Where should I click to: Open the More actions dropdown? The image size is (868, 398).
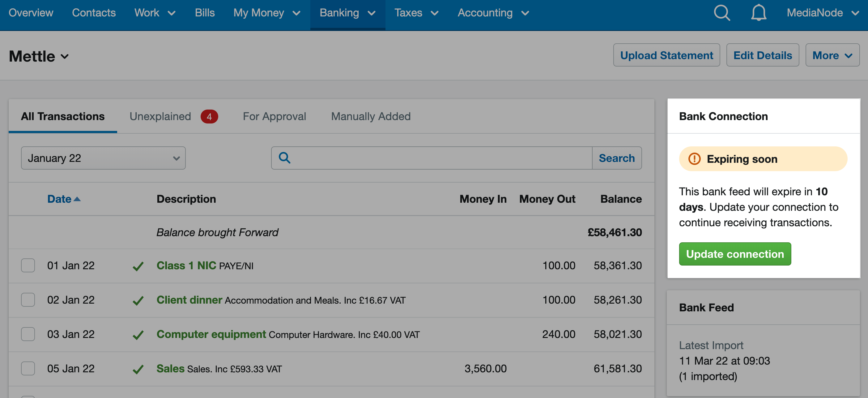pyautogui.click(x=832, y=55)
